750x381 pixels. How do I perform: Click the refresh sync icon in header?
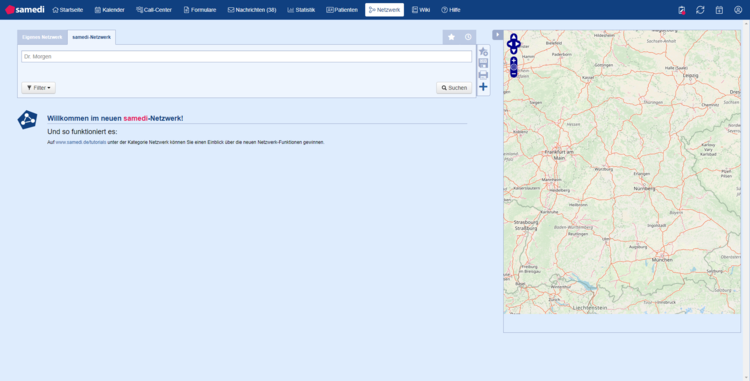point(700,10)
